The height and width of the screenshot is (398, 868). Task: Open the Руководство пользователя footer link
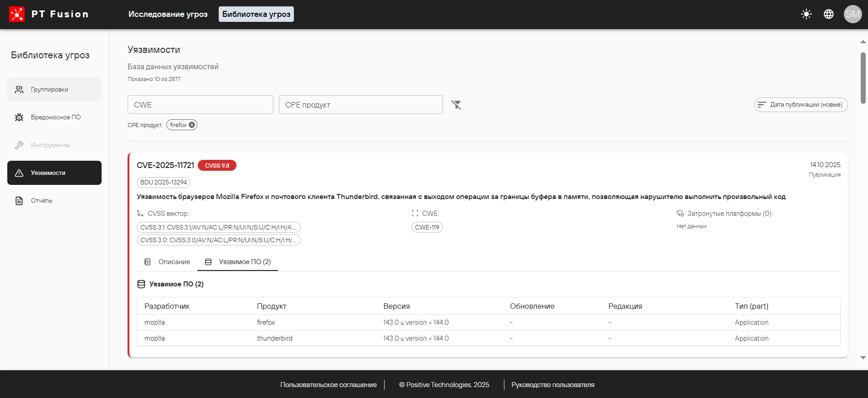553,385
